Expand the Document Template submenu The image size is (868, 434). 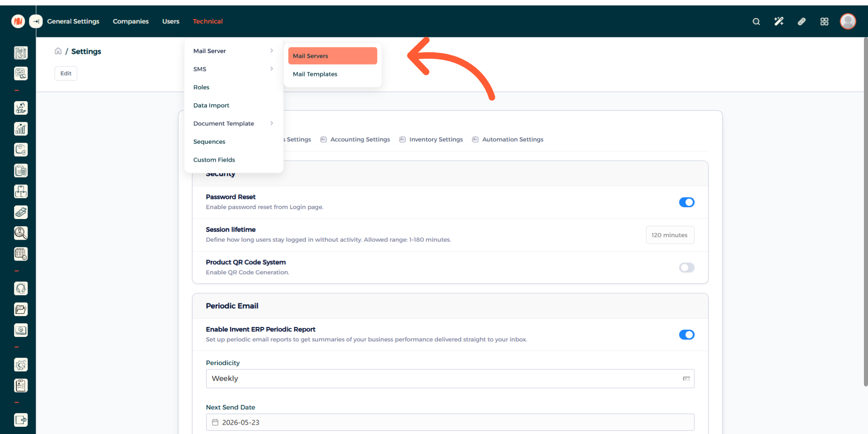(234, 123)
